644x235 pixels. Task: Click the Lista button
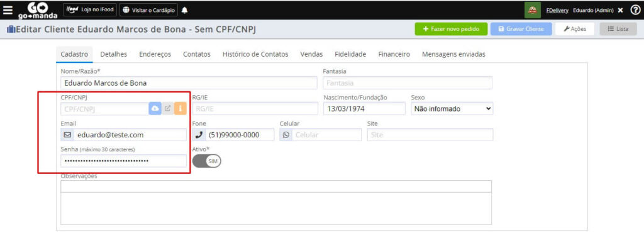pos(618,29)
